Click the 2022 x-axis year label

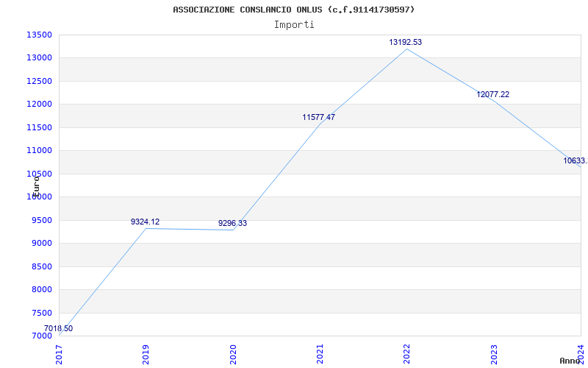click(407, 355)
